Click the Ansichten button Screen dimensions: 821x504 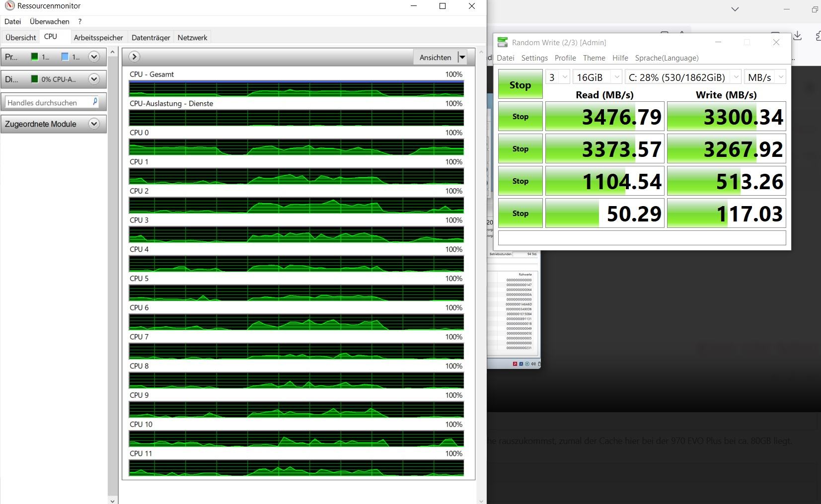point(435,57)
